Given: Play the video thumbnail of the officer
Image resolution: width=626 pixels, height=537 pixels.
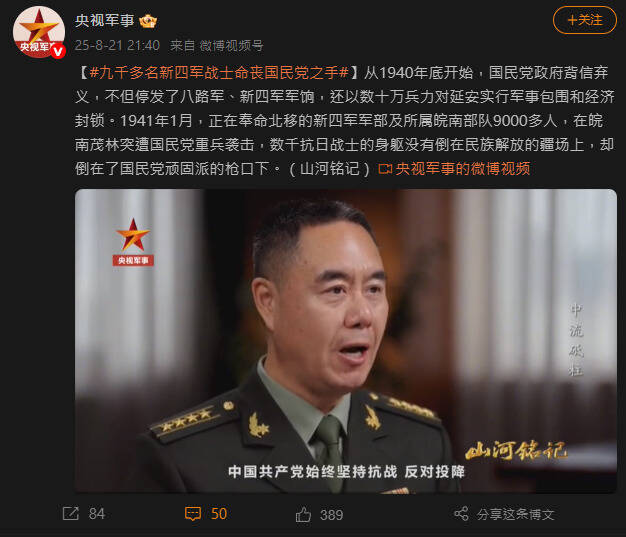Looking at the screenshot, I should coord(346,341).
